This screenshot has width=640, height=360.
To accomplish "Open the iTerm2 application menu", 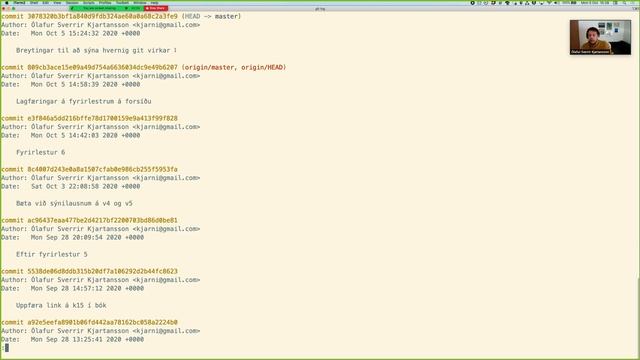I will pos(19,3).
